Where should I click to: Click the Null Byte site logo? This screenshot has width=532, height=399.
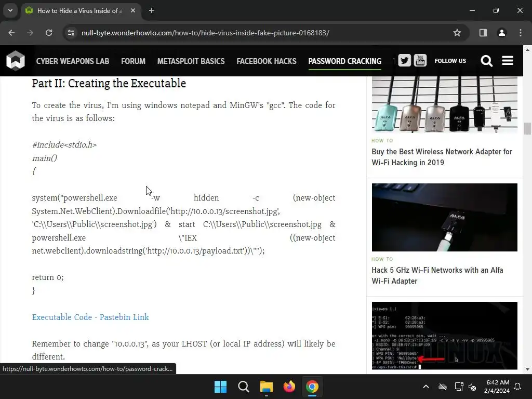point(16,61)
